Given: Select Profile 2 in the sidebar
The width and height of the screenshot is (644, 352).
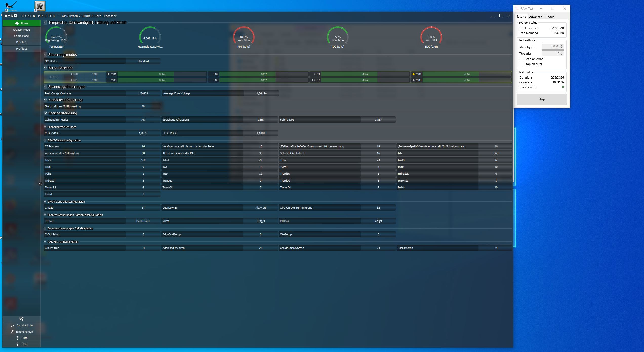Looking at the screenshot, I should 22,49.
